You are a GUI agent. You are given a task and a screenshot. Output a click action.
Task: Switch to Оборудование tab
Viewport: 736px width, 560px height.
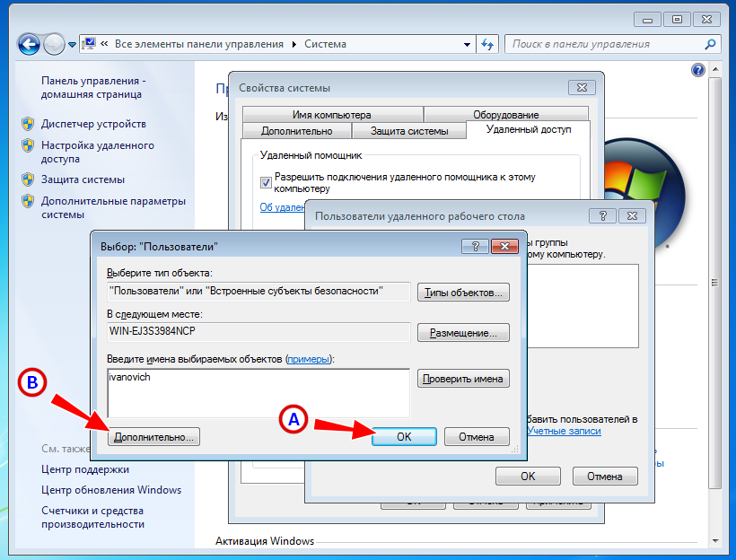[x=506, y=115]
